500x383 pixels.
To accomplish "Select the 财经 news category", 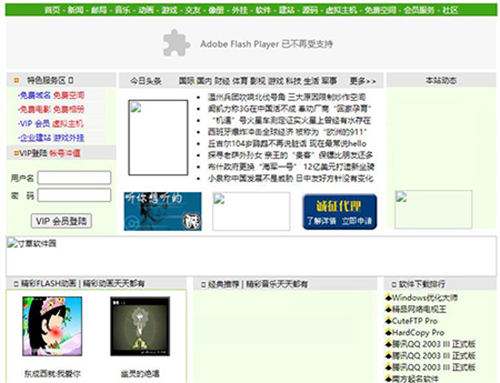I will click(222, 81).
